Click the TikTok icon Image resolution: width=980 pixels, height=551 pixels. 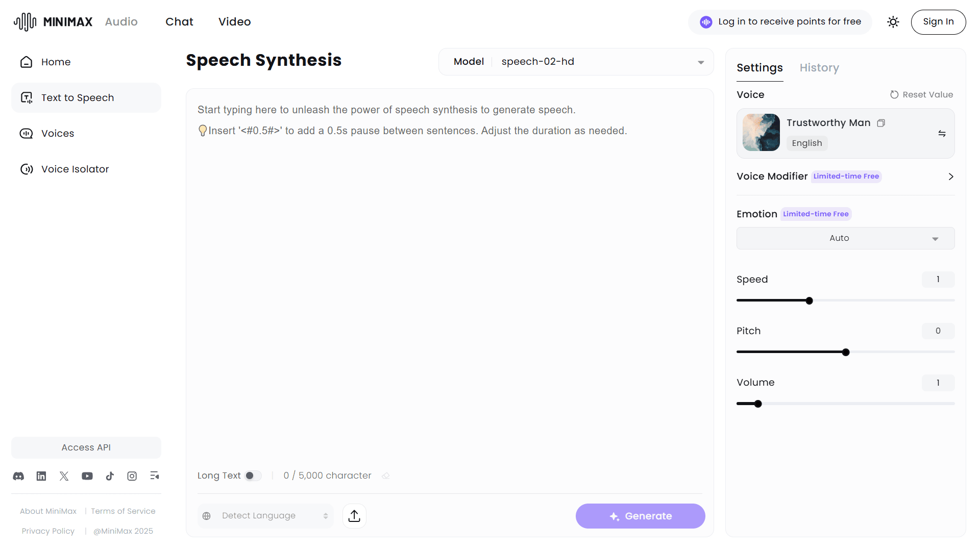tap(110, 476)
